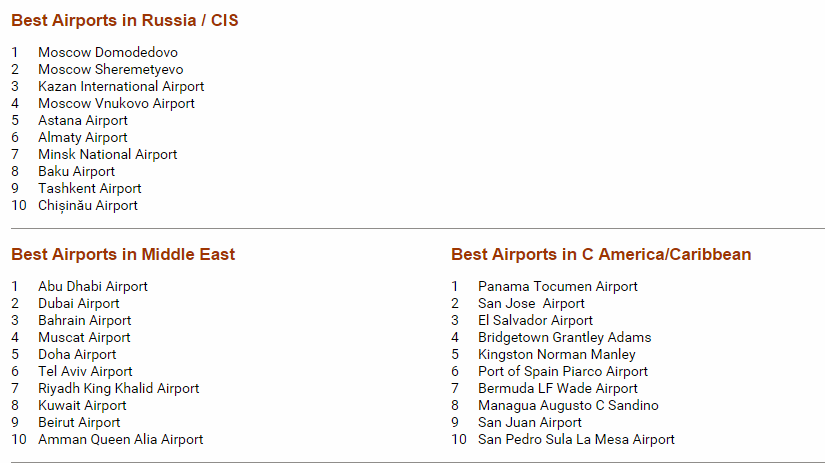The width and height of the screenshot is (825, 463).
Task: Click Port of Spain Piarco Airport
Action: pos(562,371)
